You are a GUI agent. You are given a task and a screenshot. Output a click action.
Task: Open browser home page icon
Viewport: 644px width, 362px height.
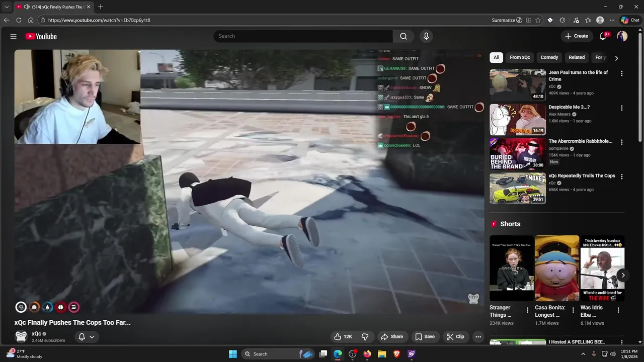pos(31,20)
